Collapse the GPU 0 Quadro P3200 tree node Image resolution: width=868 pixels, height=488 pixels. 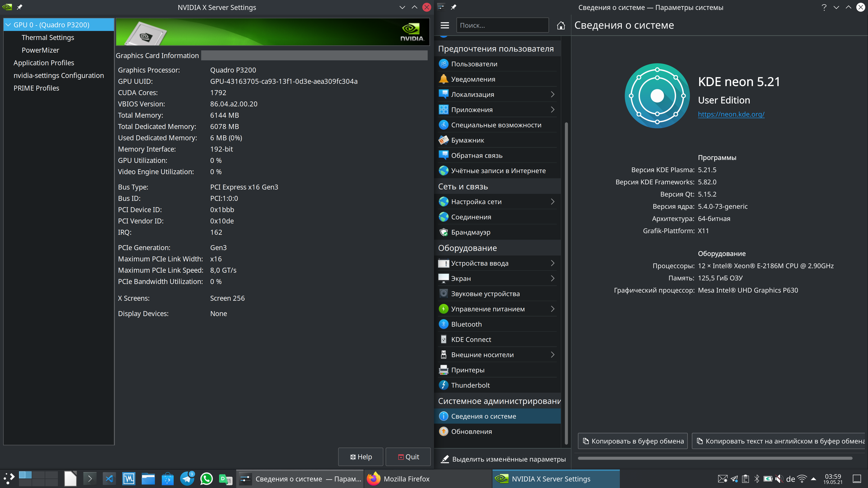click(x=8, y=25)
